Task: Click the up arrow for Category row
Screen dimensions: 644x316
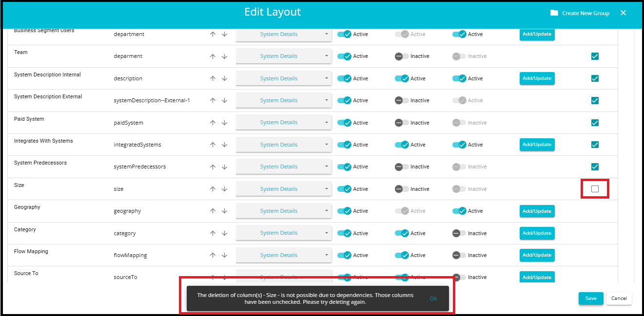Action: (x=213, y=233)
